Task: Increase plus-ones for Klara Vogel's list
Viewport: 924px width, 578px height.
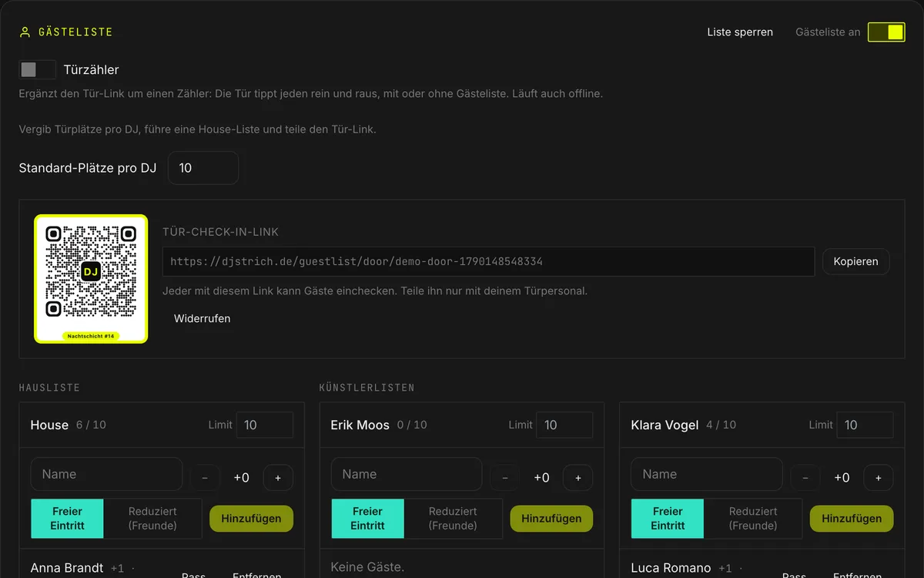Action: click(x=879, y=478)
